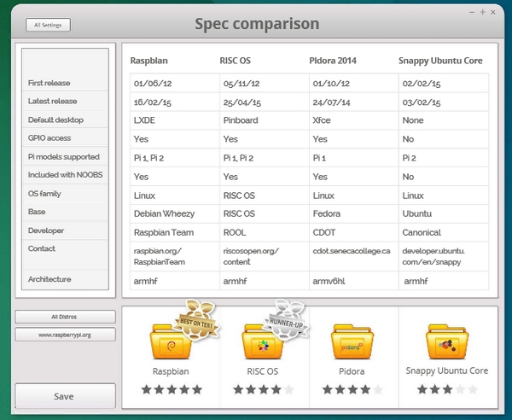This screenshot has height=420, width=512.
Task: Click the Debian Wheezy cell
Action: click(x=175, y=214)
